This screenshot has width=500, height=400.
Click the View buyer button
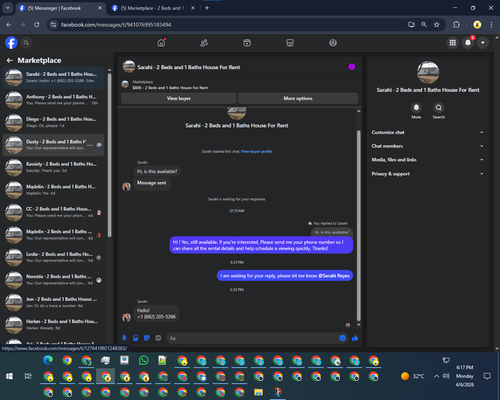coord(179,98)
